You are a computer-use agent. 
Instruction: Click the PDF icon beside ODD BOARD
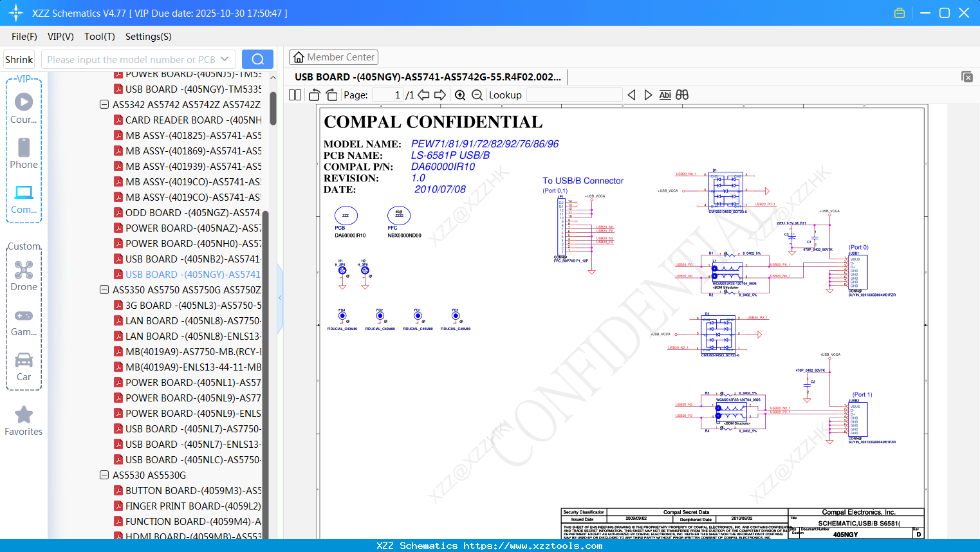[118, 212]
